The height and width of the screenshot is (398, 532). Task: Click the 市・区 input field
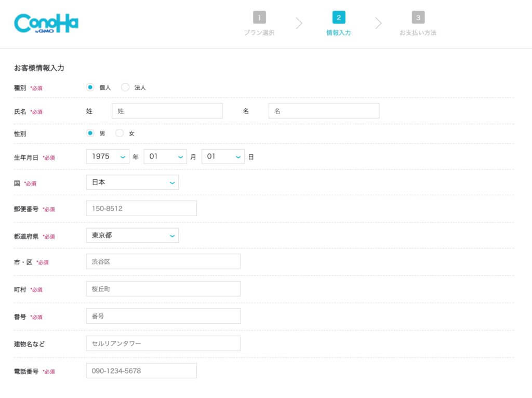164,261
